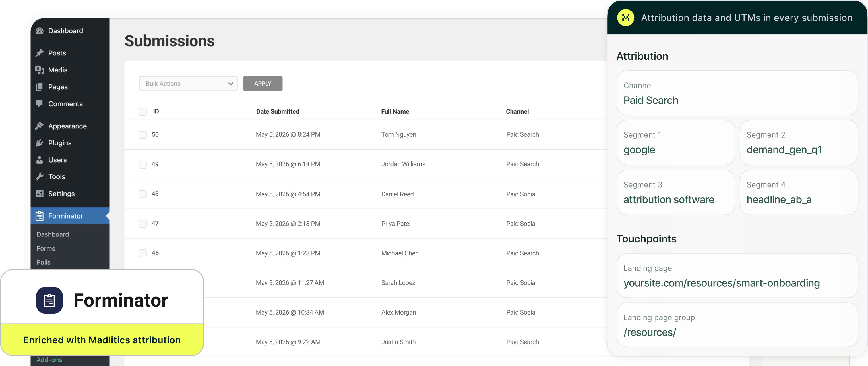This screenshot has height=366, width=868.
Task: Click the Forminator clipboard icon in sidebar
Action: click(40, 216)
